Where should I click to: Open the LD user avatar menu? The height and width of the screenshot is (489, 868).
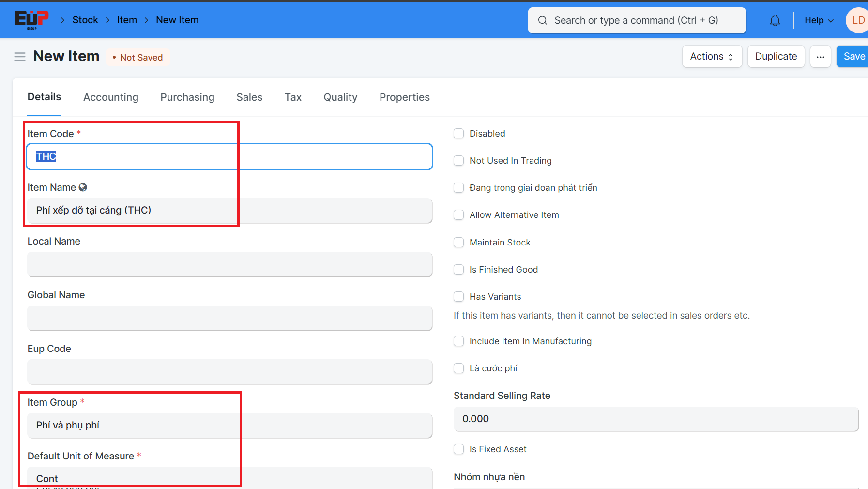857,20
